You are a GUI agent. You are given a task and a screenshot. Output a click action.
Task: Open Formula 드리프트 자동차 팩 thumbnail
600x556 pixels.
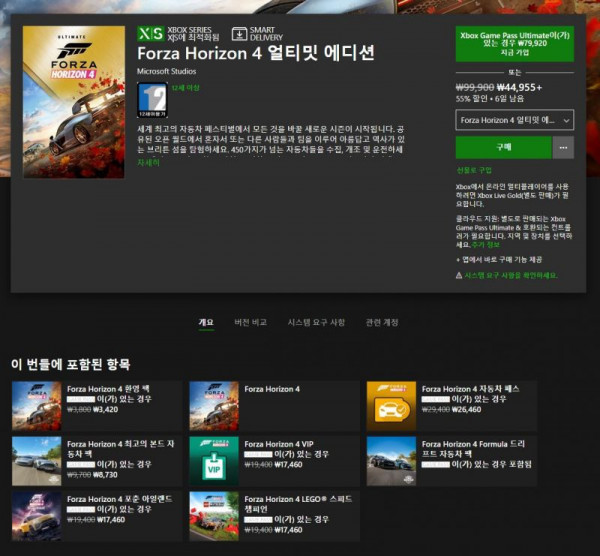point(391,461)
